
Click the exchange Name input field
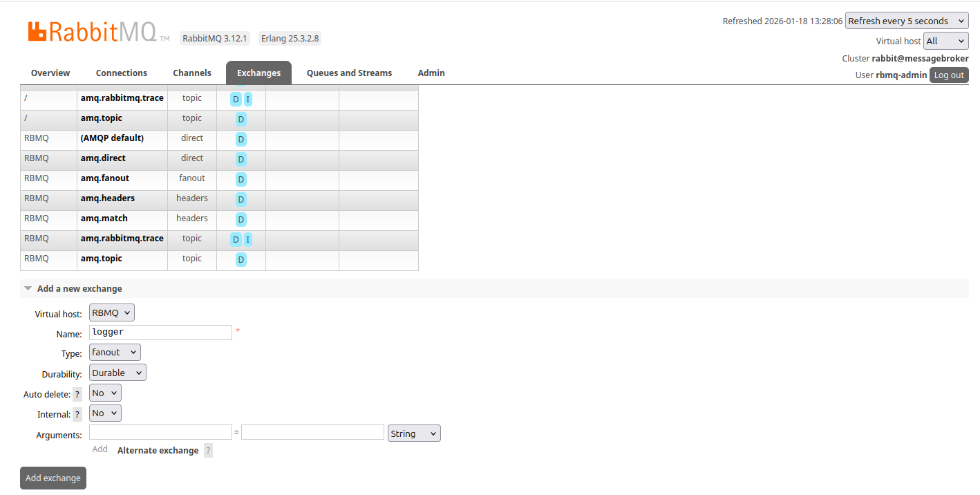[160, 333]
